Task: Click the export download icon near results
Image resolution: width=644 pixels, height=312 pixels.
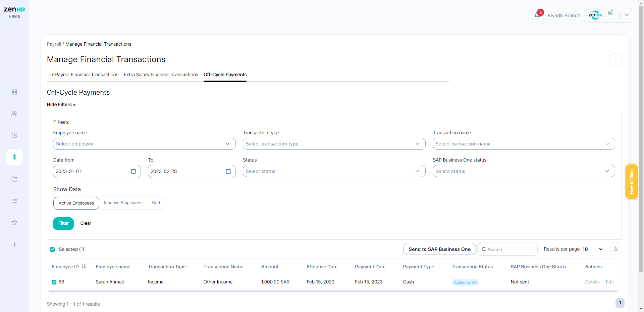Action: 616,249
